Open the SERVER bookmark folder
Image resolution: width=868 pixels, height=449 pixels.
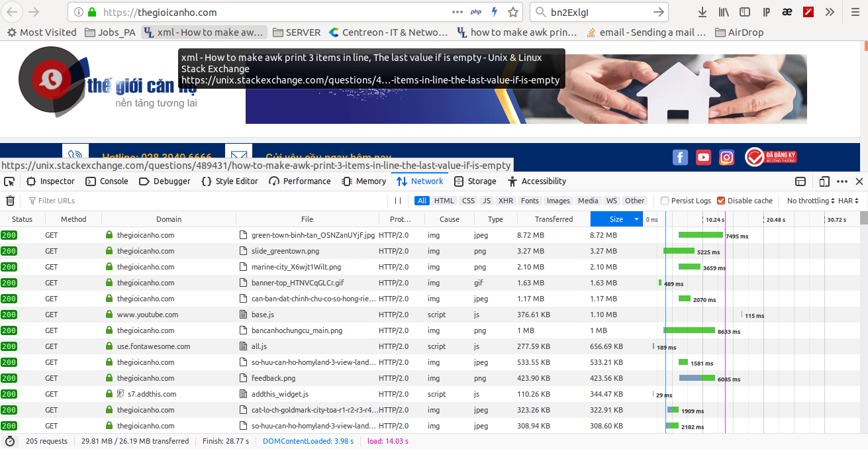point(297,32)
